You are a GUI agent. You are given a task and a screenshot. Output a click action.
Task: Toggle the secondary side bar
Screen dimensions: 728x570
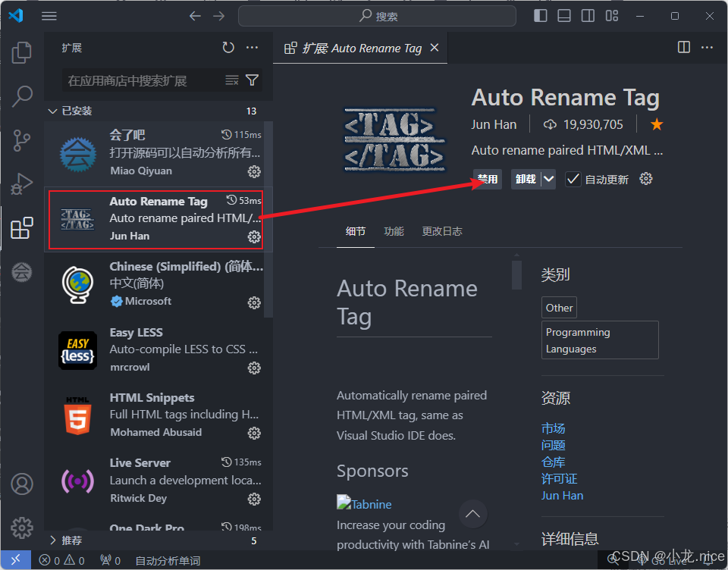pos(588,16)
